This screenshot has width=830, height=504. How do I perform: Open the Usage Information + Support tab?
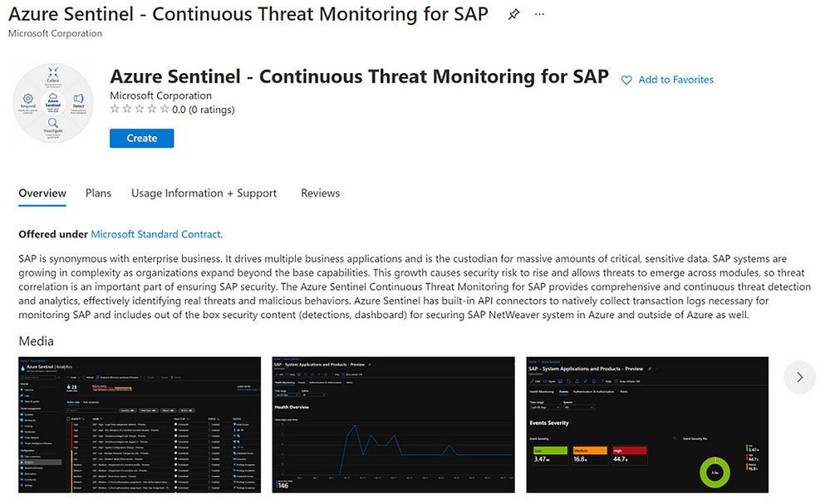[204, 193]
